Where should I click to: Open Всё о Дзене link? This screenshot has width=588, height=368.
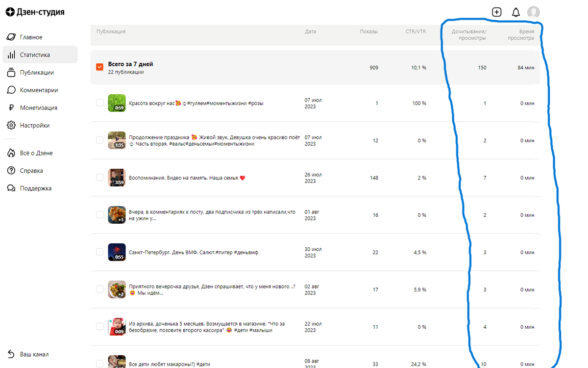36,153
